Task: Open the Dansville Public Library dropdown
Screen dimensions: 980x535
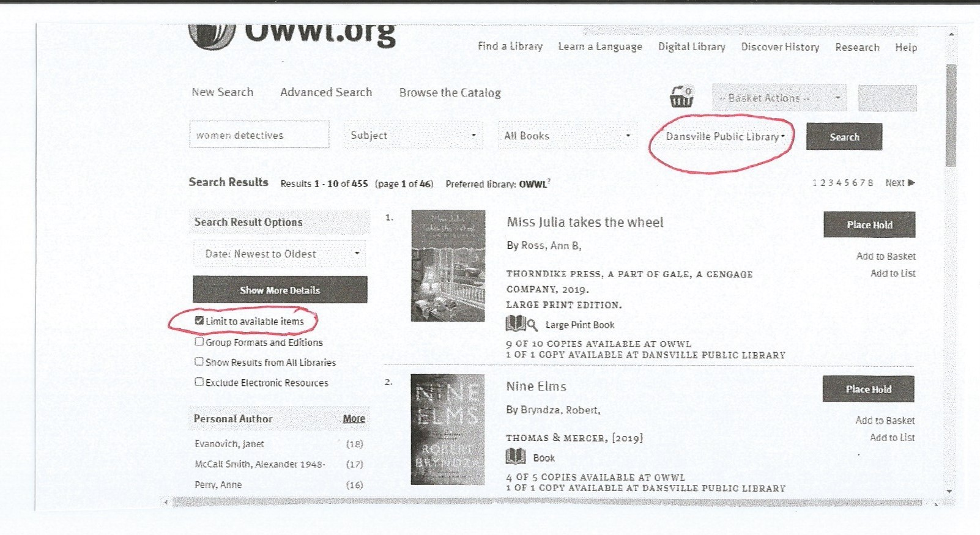Action: (724, 136)
